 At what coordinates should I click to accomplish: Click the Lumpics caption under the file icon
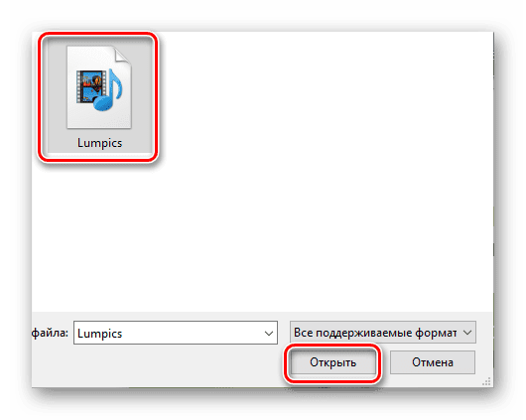tap(99, 143)
